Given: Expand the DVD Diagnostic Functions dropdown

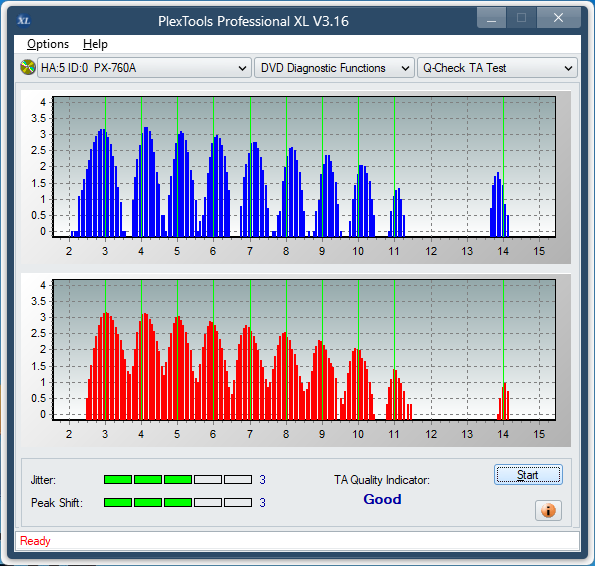Looking at the screenshot, I should click(334, 68).
